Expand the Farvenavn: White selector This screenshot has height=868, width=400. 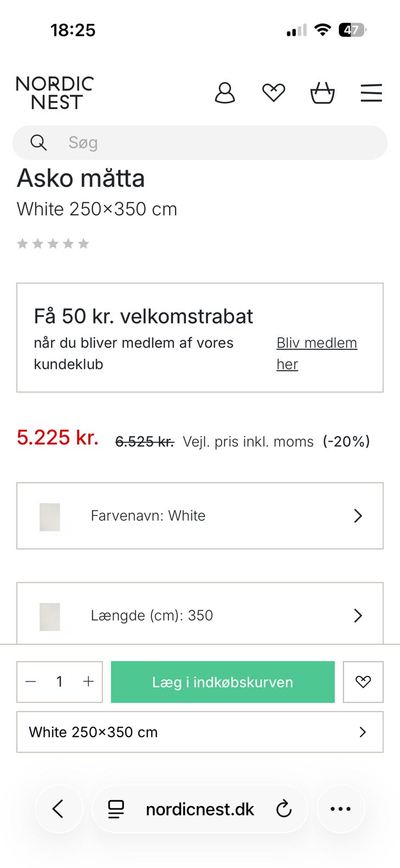point(200,516)
